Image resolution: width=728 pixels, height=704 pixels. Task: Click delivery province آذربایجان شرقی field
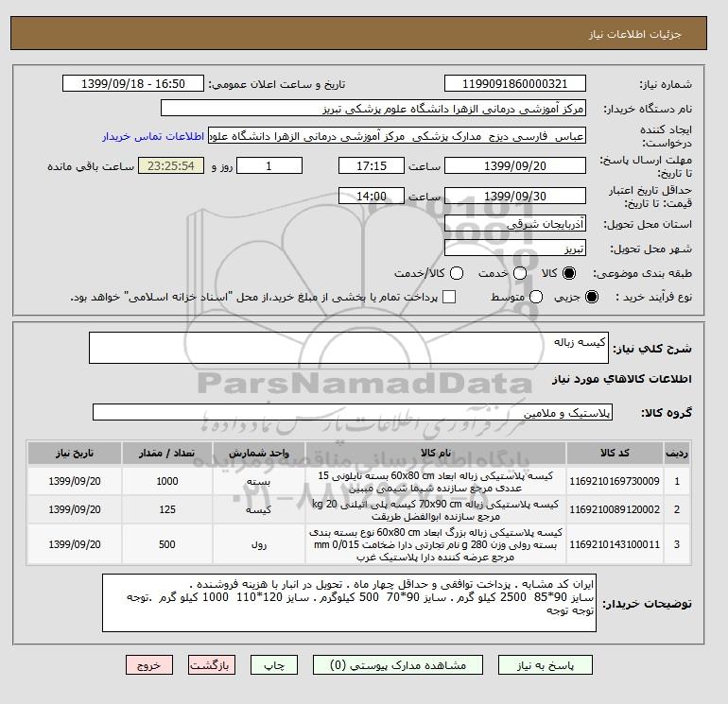pos(515,224)
